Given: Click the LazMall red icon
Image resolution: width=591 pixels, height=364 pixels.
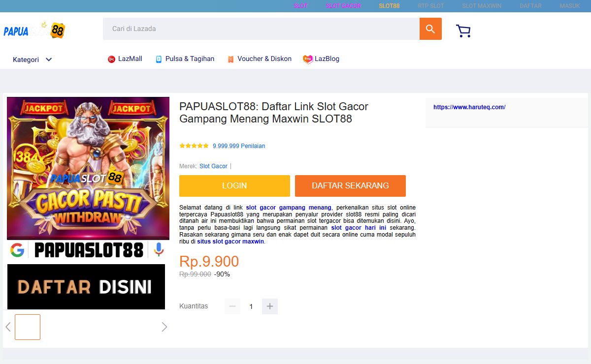Looking at the screenshot, I should click(111, 59).
